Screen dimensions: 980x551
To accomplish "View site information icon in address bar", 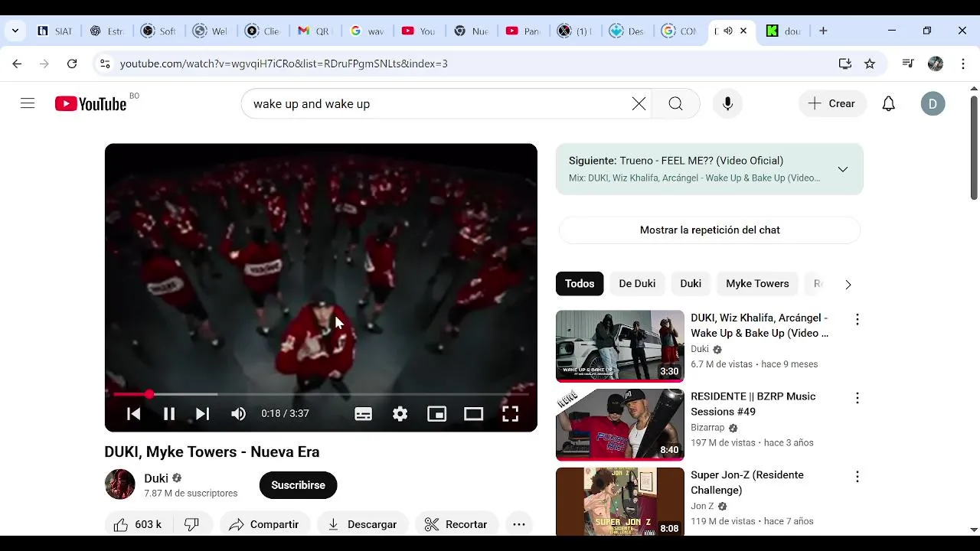I will tap(105, 64).
